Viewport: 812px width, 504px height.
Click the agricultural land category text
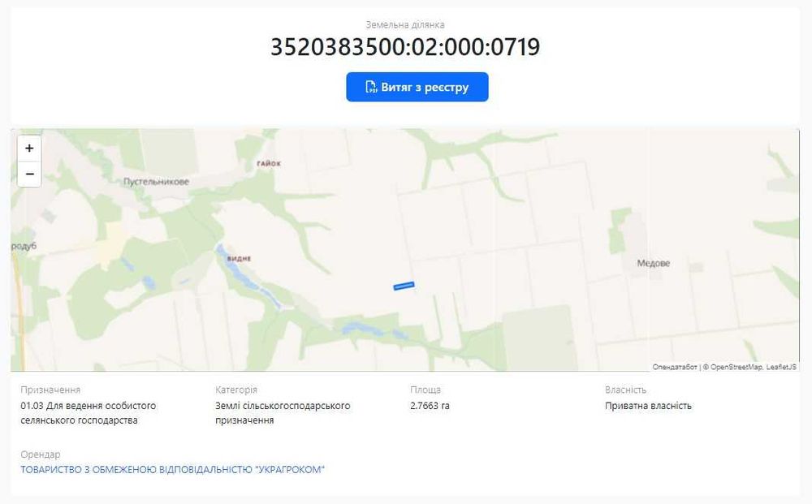tap(283, 413)
